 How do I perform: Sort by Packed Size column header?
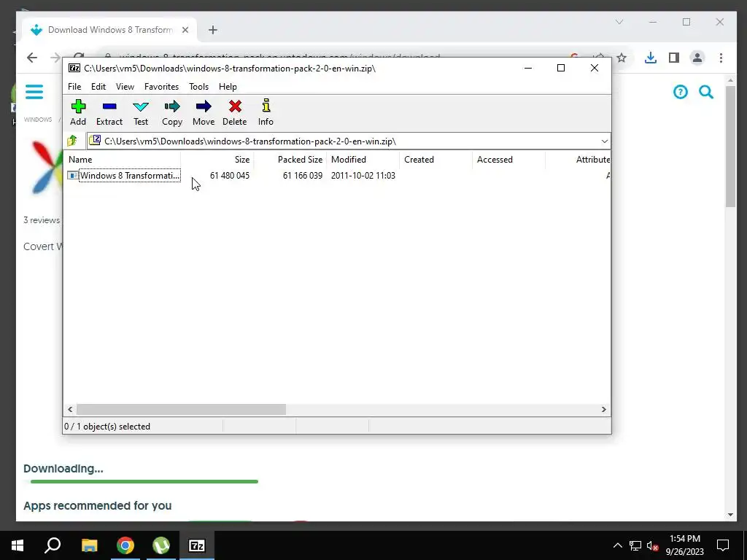(290, 160)
